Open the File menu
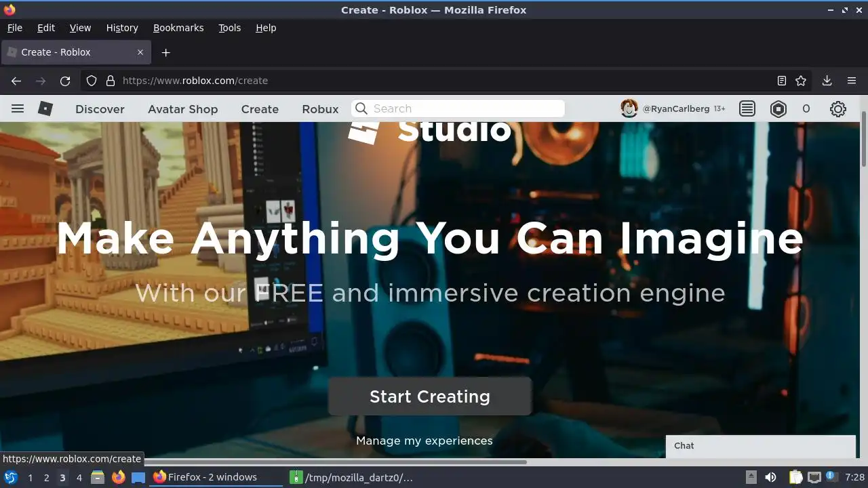868x488 pixels. coord(14,28)
